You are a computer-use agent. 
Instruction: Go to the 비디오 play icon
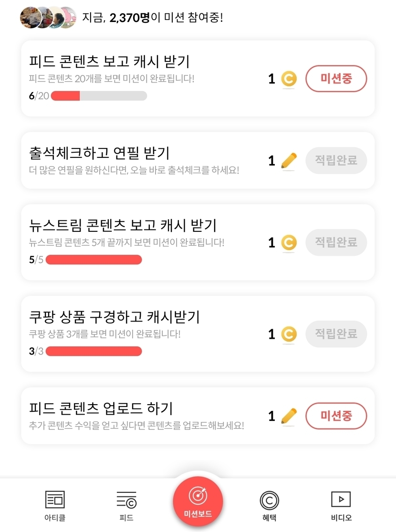(341, 500)
